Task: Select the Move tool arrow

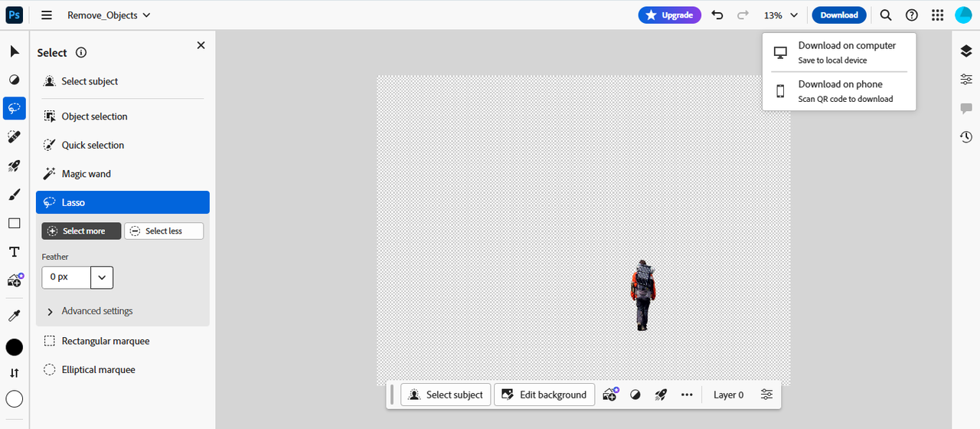Action: pos(14,51)
